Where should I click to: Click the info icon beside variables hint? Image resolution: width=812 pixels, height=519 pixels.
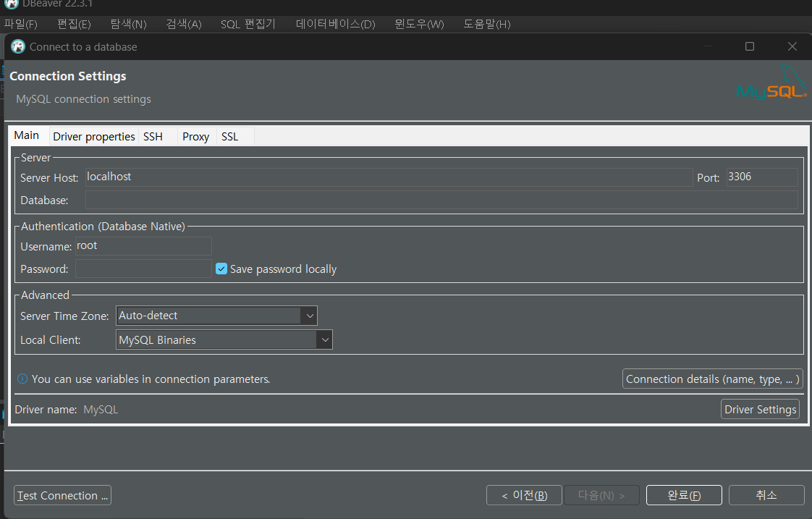pos(22,379)
